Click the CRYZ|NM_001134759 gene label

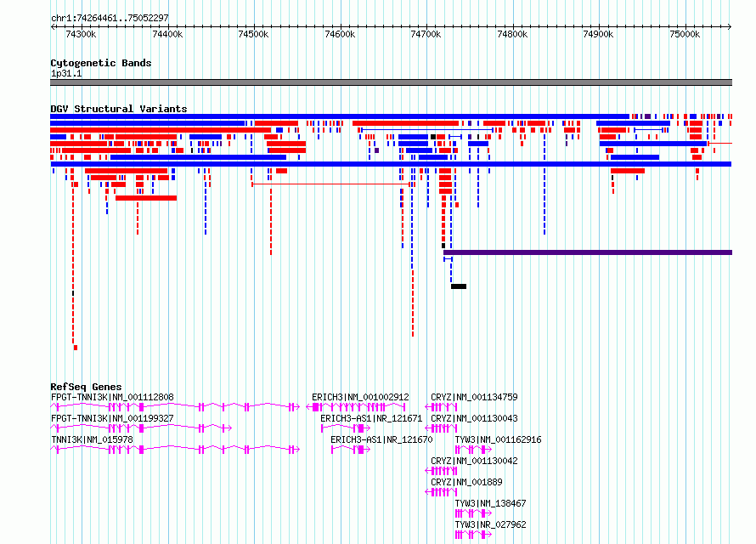pos(474,397)
